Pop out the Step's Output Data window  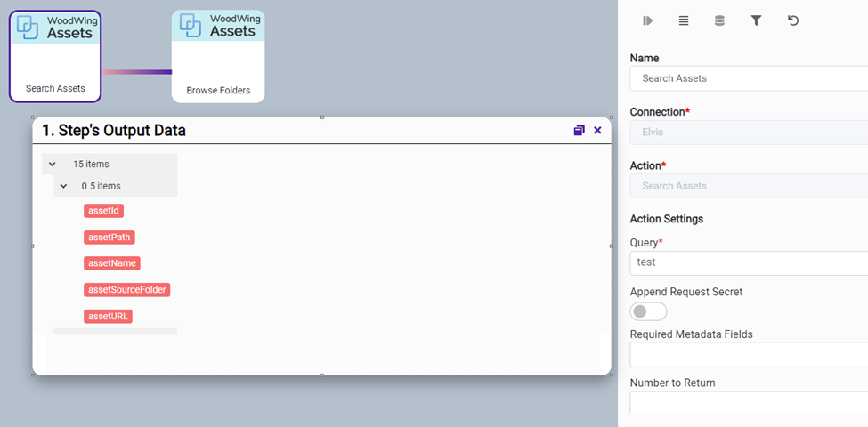(579, 130)
